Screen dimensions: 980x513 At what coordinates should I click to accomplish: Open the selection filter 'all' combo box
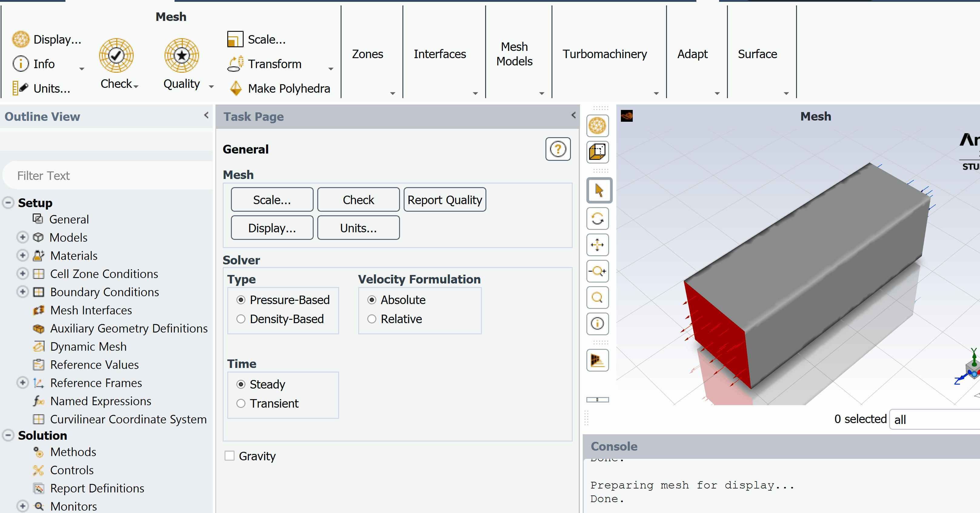point(935,419)
